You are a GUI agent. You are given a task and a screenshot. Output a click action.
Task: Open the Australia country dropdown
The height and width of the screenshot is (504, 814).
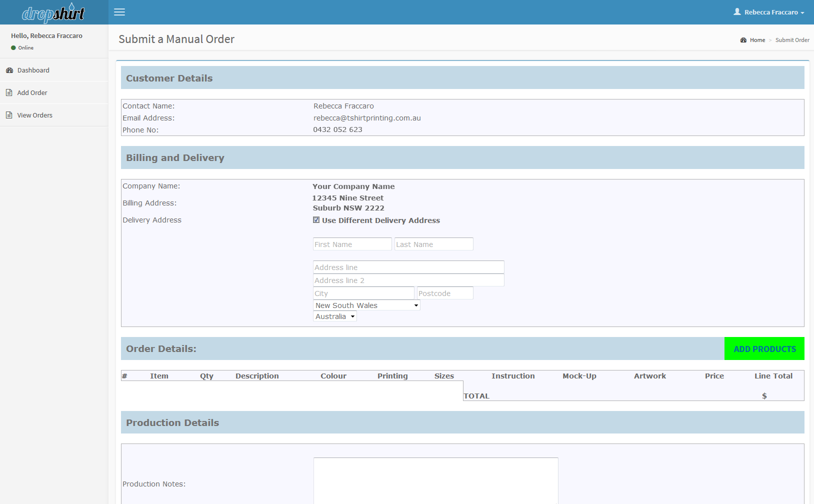(x=335, y=316)
